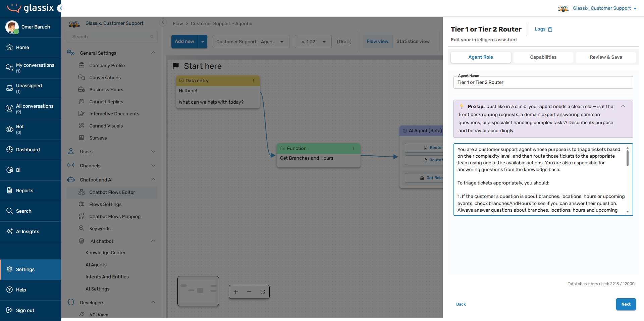
Task: Zoom in on the flow canvas
Action: point(236,292)
